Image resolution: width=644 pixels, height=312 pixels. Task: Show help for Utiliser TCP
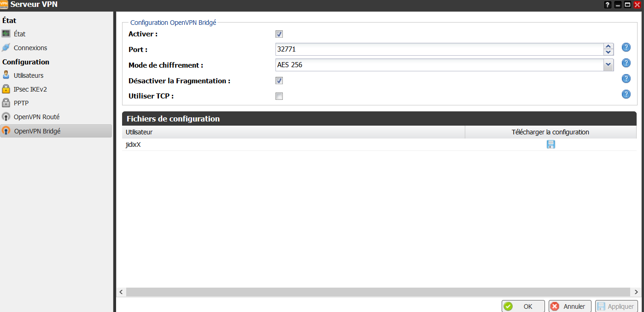pyautogui.click(x=626, y=94)
